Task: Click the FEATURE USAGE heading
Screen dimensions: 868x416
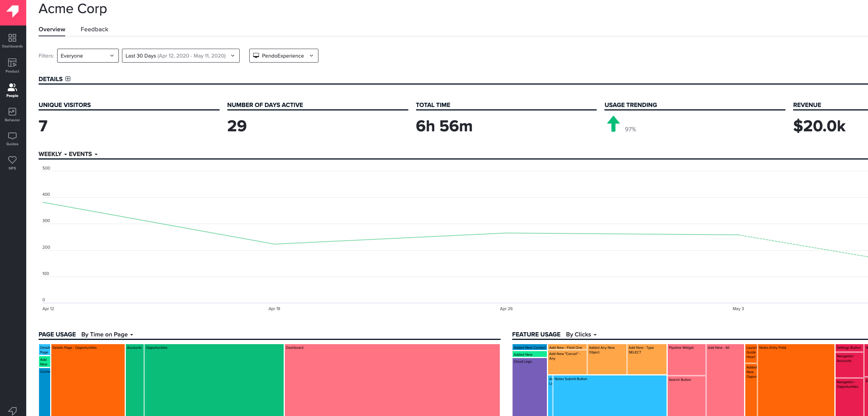Action: click(x=536, y=334)
